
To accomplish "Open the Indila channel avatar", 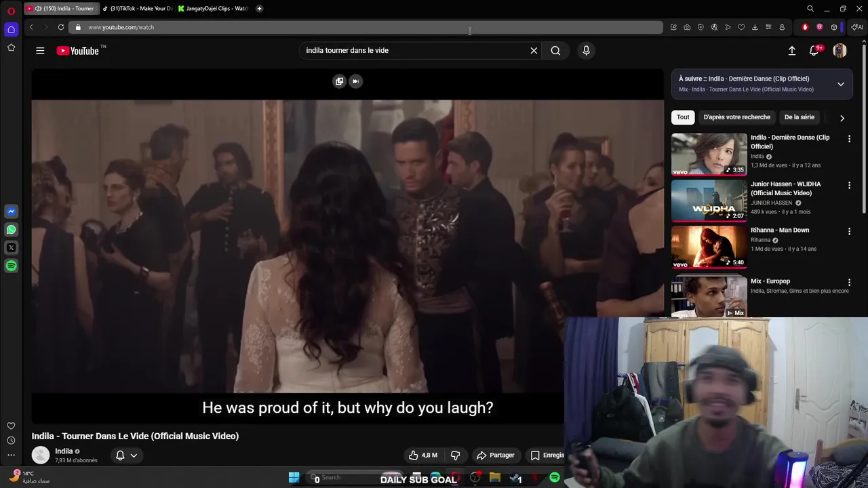I will 41,455.
